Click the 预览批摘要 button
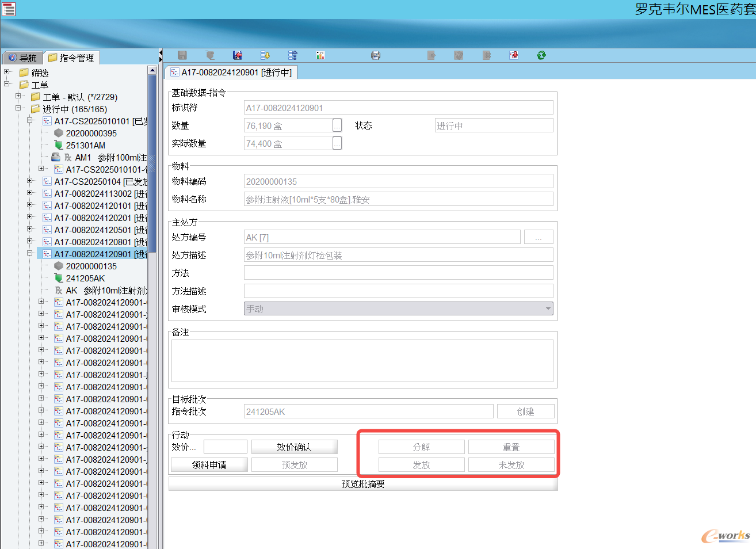Viewport: 756px width, 549px height. click(x=363, y=484)
